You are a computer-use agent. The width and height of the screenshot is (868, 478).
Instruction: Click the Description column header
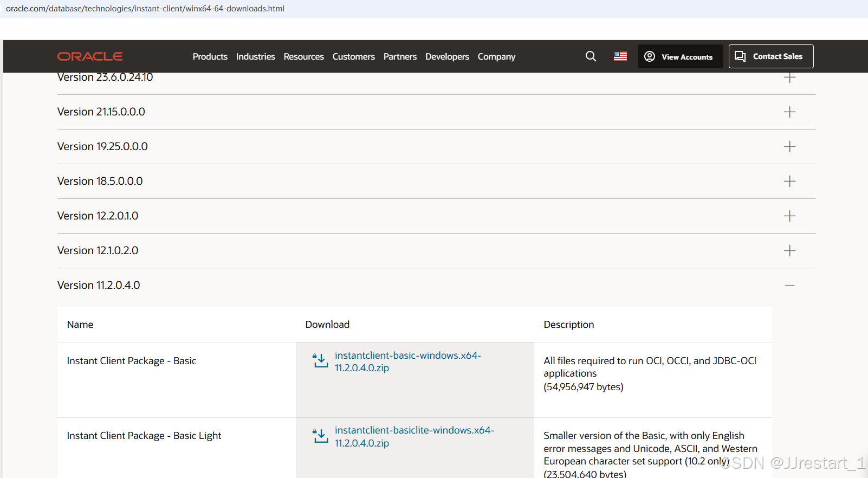[x=569, y=325]
